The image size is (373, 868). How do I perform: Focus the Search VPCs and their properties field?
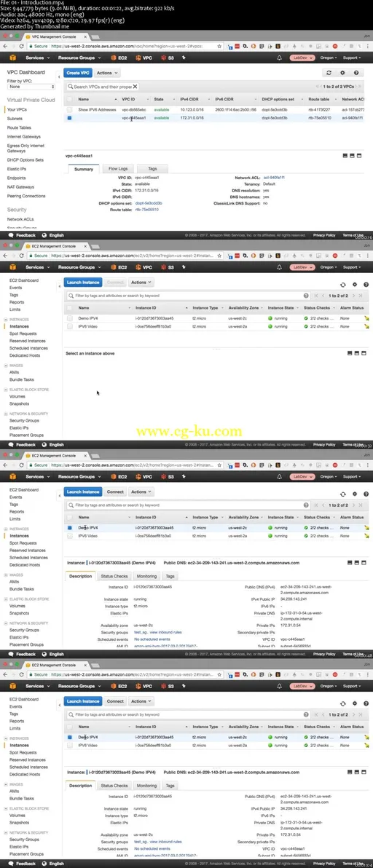tap(101, 87)
